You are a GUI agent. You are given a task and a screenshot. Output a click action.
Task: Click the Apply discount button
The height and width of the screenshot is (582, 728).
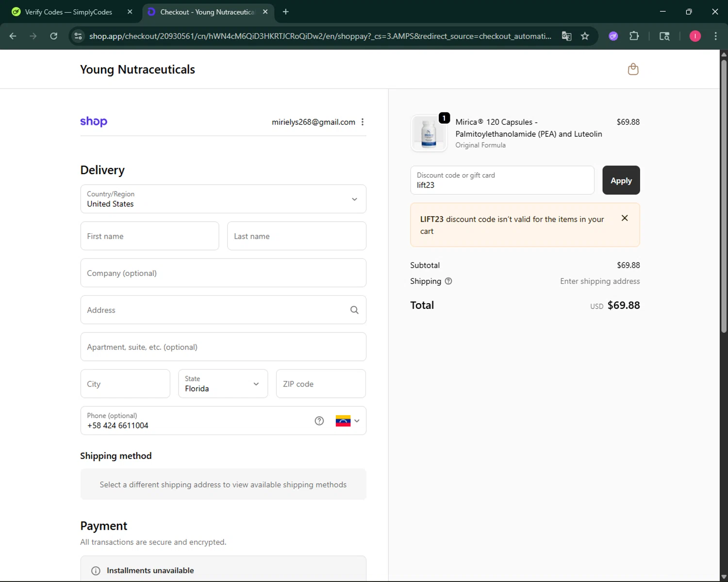click(x=621, y=180)
